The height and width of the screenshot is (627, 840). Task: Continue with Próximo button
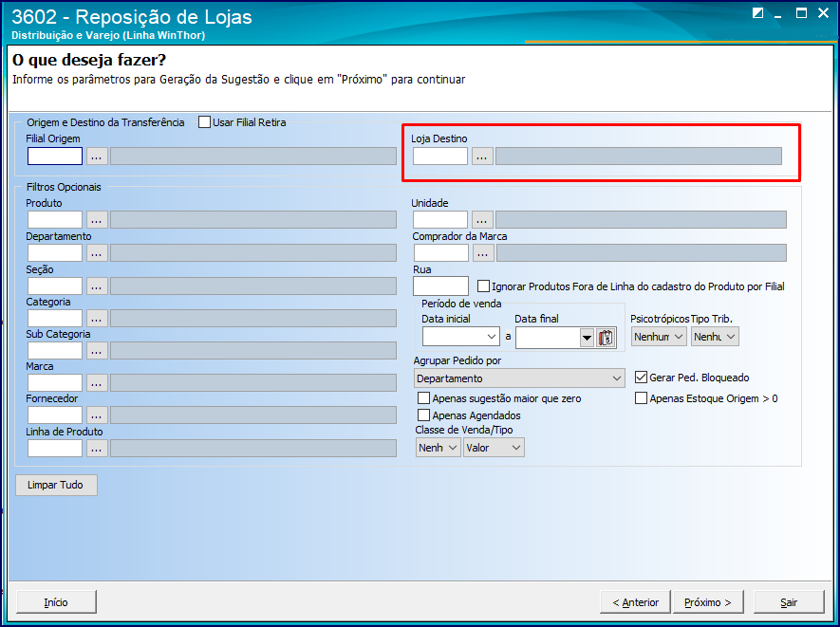(x=708, y=602)
